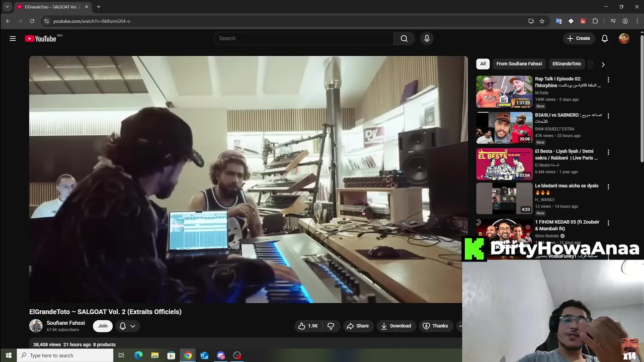Screen dimensions: 644x362
Task: Open options for B3A9LI vs SABNERO video
Action: 608,116
